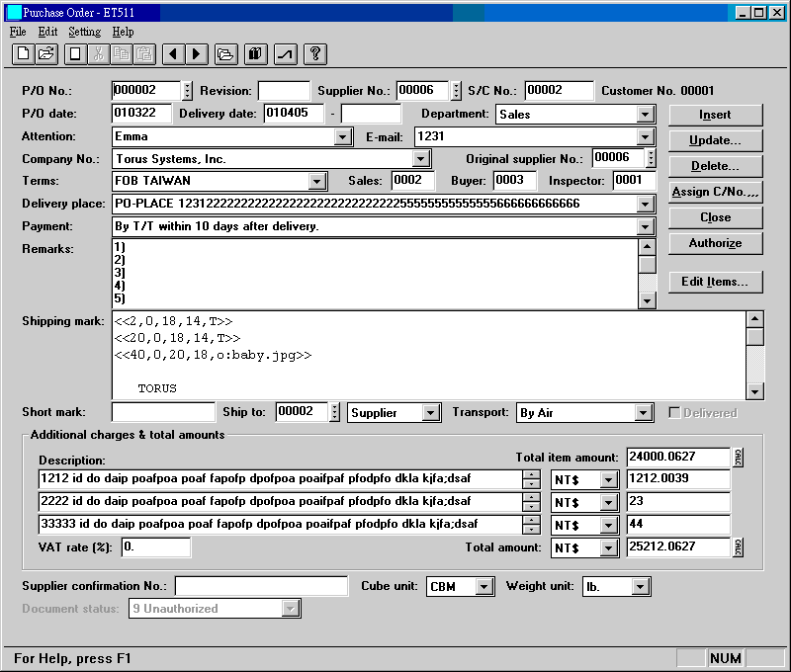791x672 pixels.
Task: Expand the Delivery place dropdown
Action: [x=646, y=205]
